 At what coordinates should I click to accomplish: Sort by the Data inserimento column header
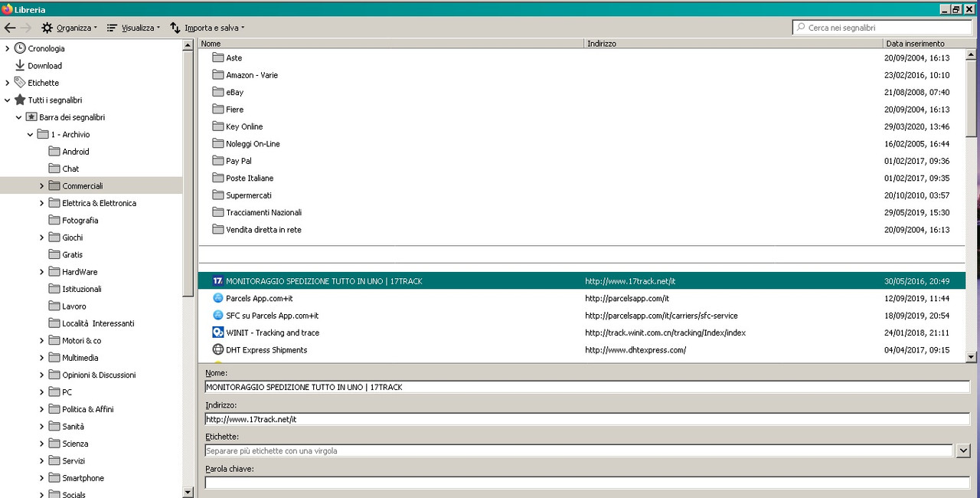tap(924, 44)
